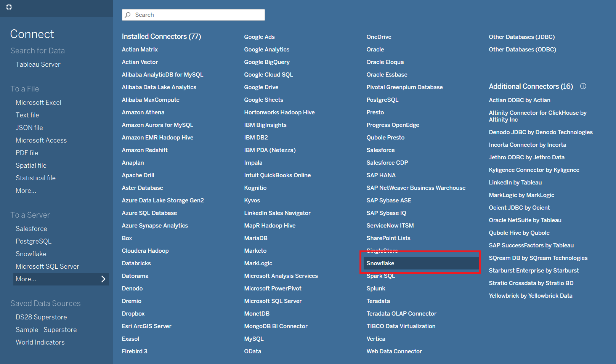This screenshot has width=616, height=364.
Task: Select SharePoint Lists connector
Action: tap(388, 238)
